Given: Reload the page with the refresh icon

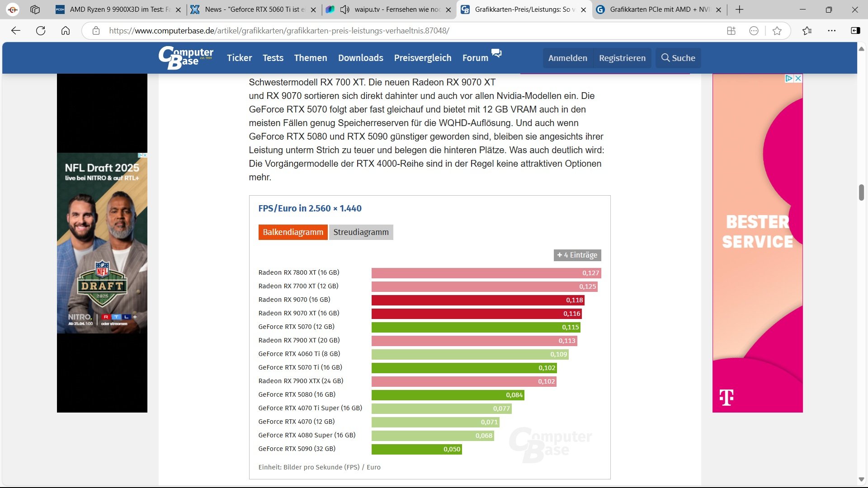Looking at the screenshot, I should [41, 31].
